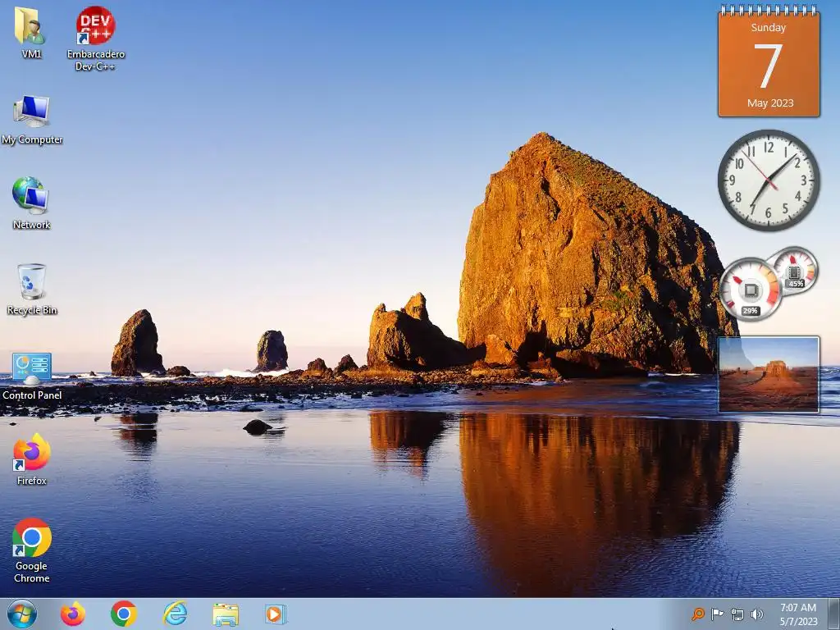Click the CPU meter gauge showing 29%
The width and height of the screenshot is (840, 630).
[x=750, y=290]
